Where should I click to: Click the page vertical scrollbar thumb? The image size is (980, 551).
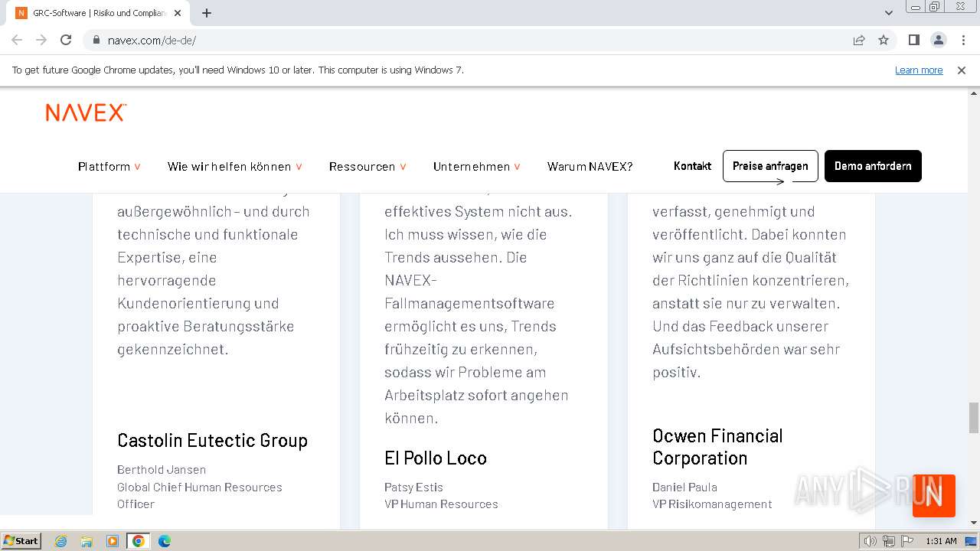click(974, 418)
